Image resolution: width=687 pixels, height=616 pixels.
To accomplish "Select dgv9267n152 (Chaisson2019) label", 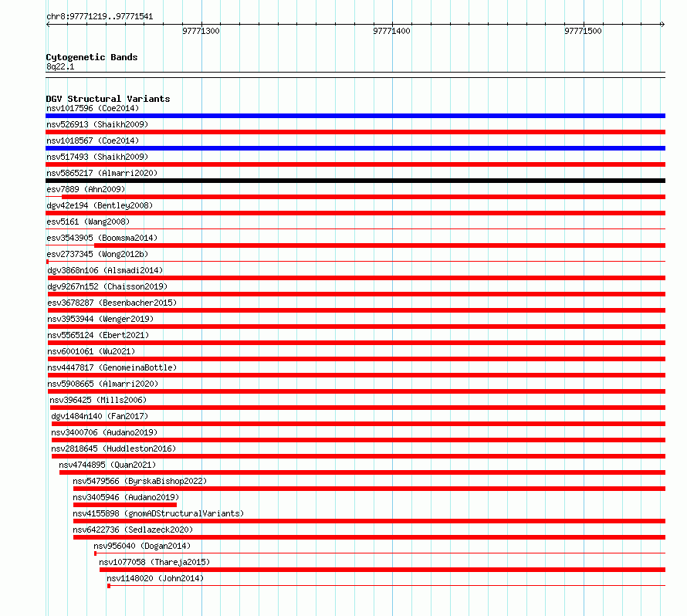I will point(107,286).
